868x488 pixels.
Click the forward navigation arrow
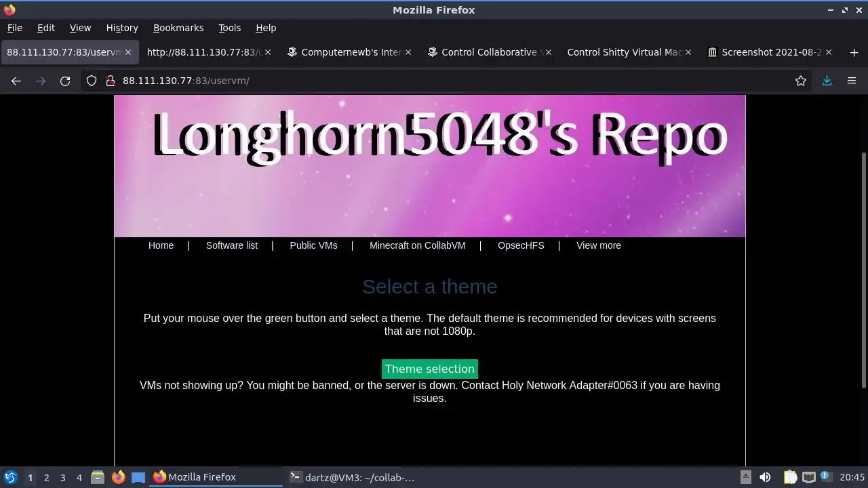point(41,81)
